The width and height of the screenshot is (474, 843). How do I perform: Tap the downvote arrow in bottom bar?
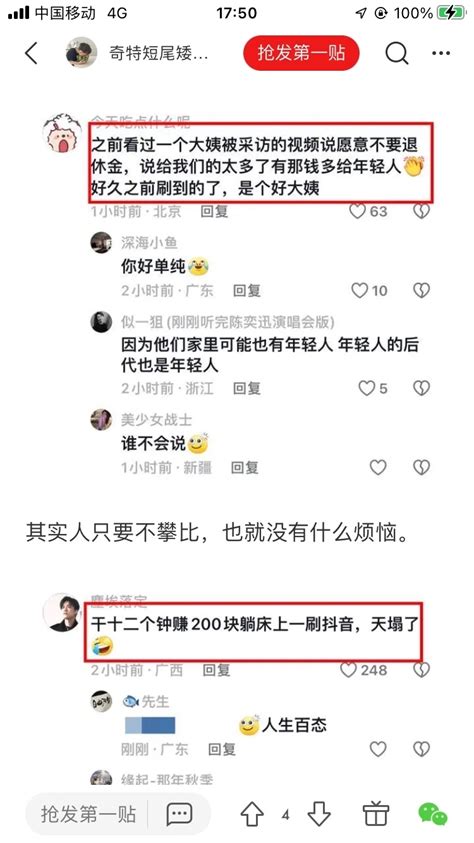(319, 815)
